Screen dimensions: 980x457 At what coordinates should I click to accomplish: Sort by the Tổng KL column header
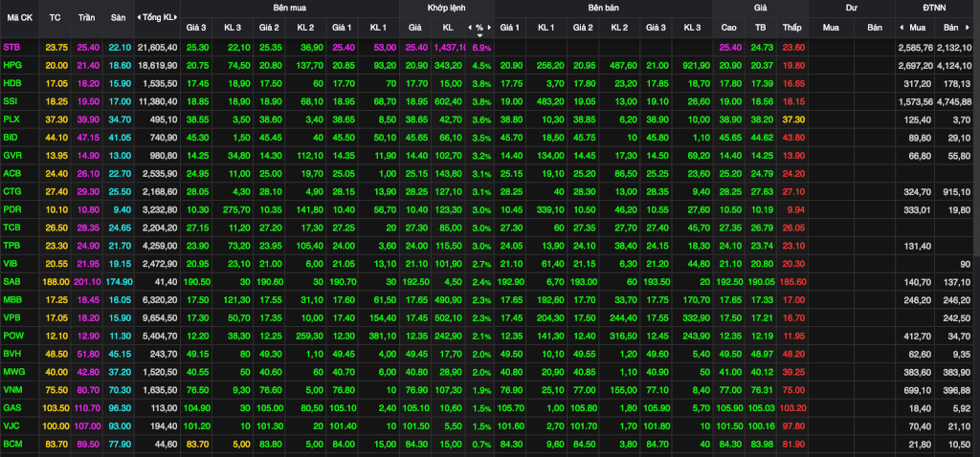[x=158, y=17]
